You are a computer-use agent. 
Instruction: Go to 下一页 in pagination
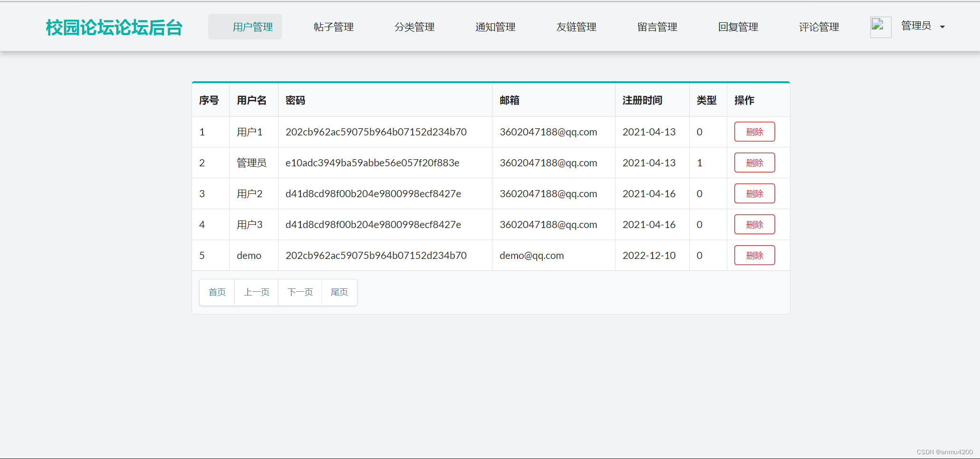pos(300,292)
